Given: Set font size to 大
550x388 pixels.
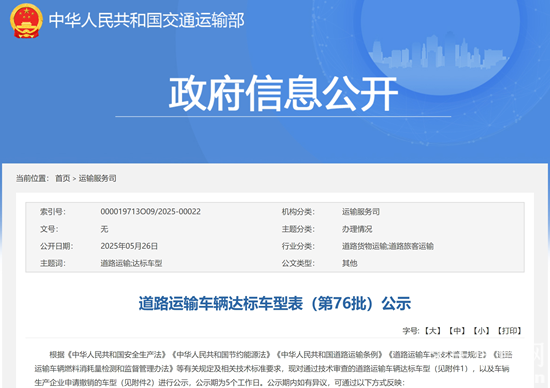Looking at the screenshot, I should click(x=432, y=330).
